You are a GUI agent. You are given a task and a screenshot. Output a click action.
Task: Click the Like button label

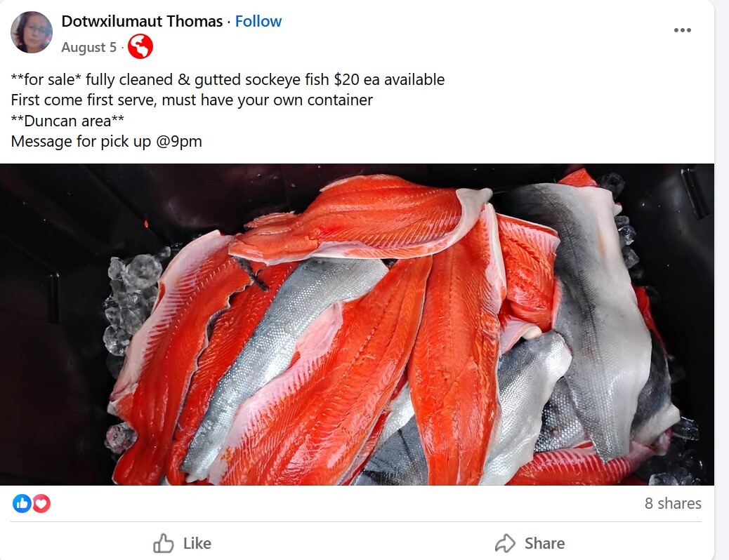(197, 543)
